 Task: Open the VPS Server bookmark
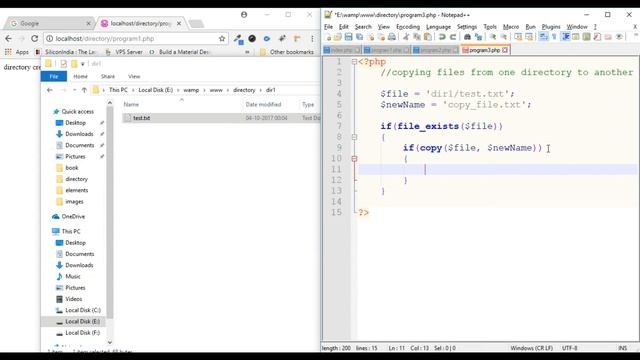(125, 52)
